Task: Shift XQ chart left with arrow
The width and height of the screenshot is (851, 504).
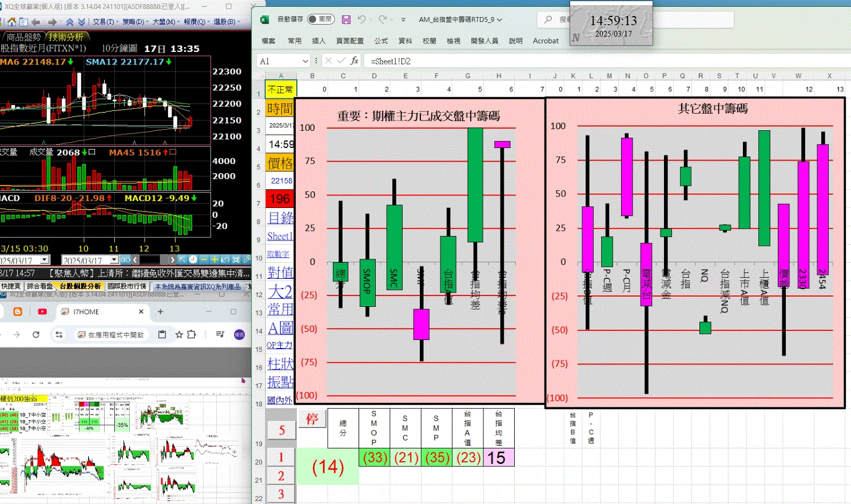Action: pyautogui.click(x=135, y=259)
